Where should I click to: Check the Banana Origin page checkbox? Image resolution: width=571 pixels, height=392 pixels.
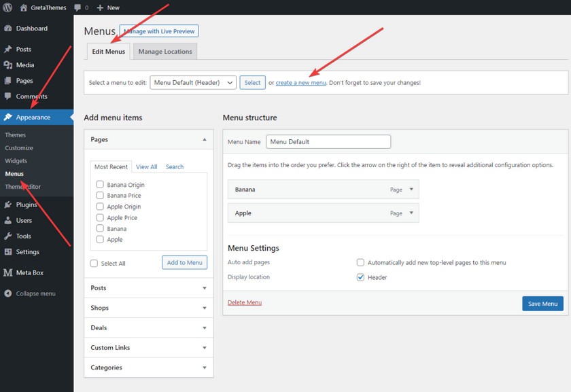pyautogui.click(x=100, y=184)
